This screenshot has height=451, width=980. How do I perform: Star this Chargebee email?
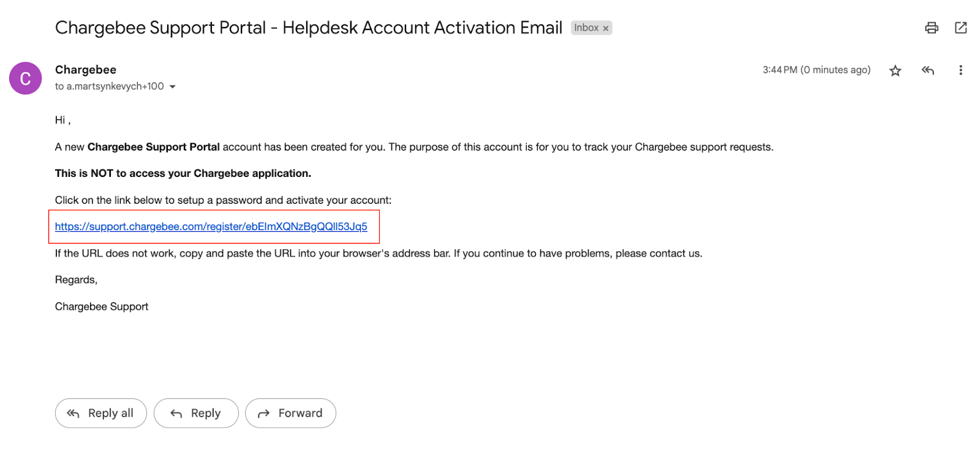click(895, 70)
